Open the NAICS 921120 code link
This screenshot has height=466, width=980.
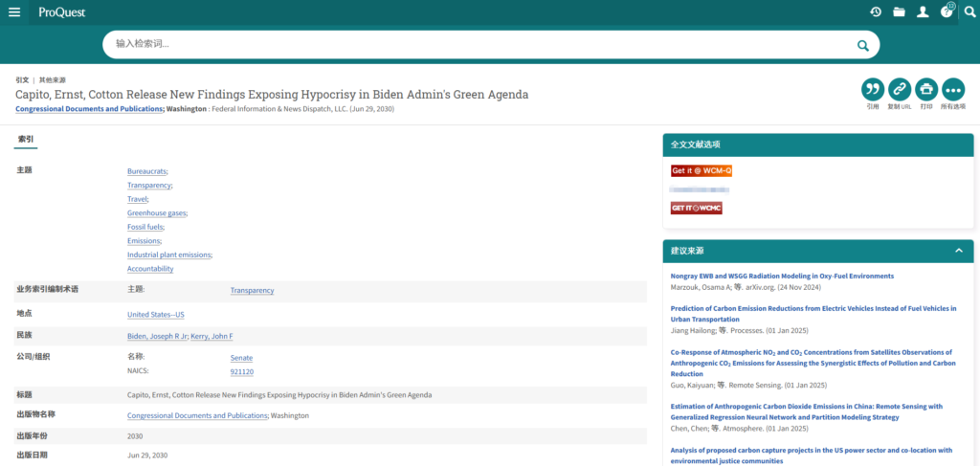pyautogui.click(x=241, y=371)
